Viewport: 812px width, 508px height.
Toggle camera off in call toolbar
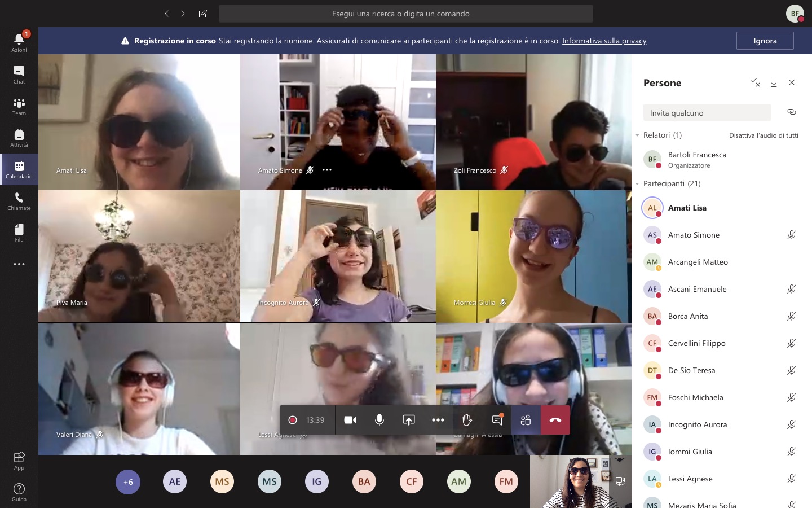point(350,420)
